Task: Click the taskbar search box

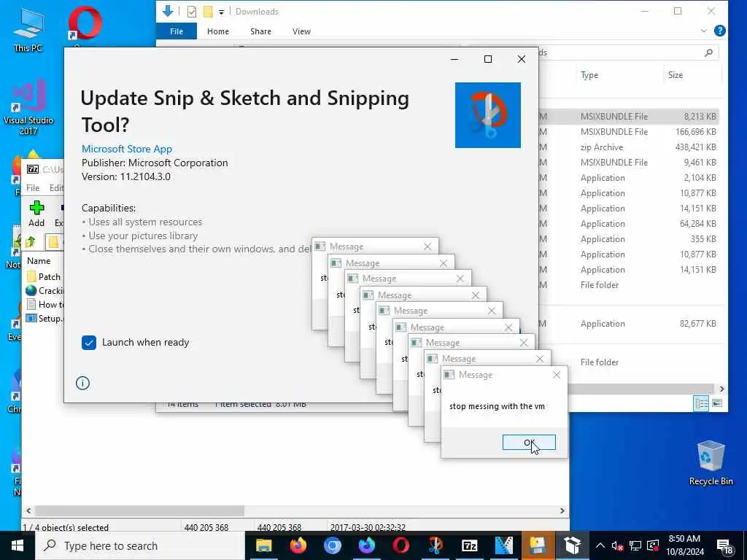Action: point(140,545)
